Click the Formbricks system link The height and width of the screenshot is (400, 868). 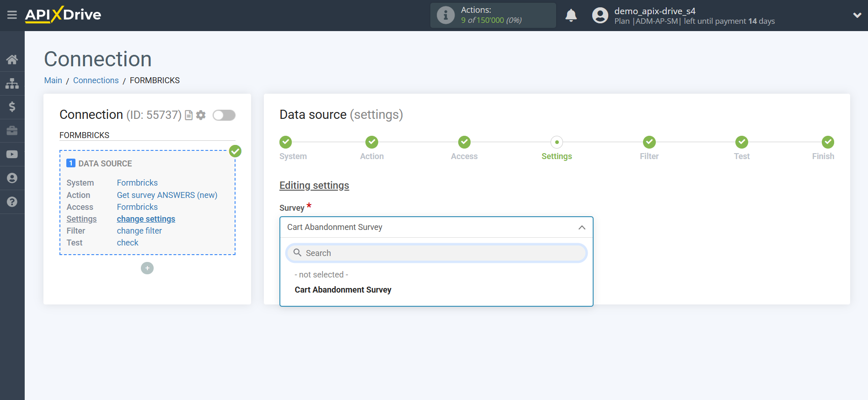pos(137,183)
